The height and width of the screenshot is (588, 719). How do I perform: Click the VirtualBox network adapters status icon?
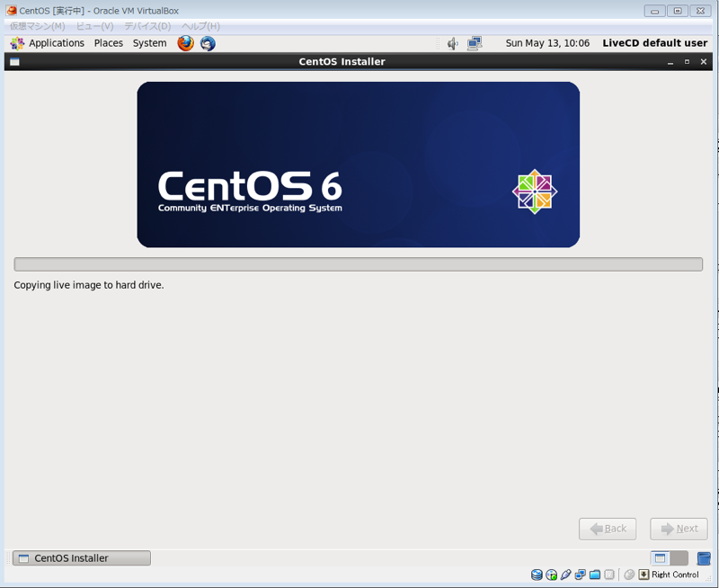click(580, 575)
